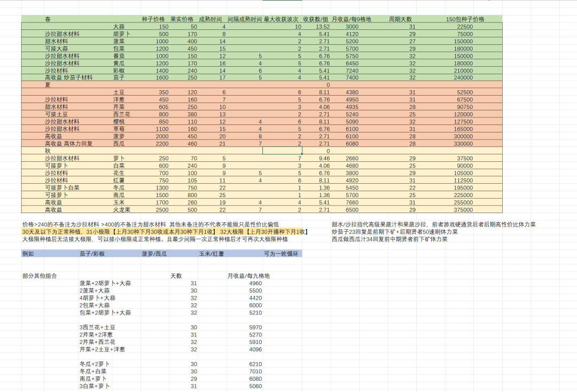
Task: Select the '番茄' crop name cell
Action: 119,56
